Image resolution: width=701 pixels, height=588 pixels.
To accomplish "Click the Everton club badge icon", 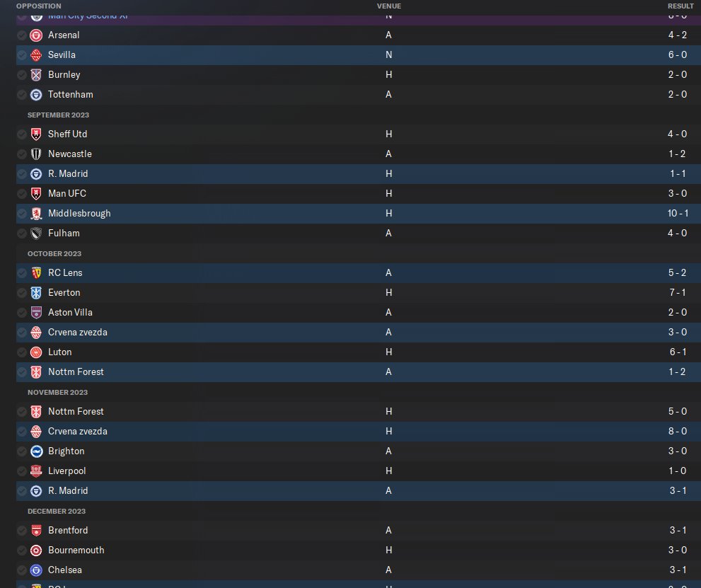I will click(37, 292).
